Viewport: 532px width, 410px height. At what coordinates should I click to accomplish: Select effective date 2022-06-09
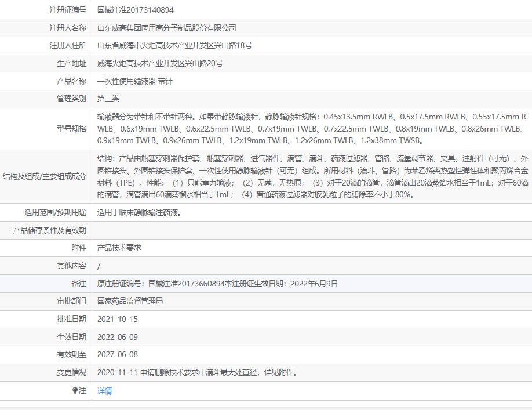[x=118, y=337]
